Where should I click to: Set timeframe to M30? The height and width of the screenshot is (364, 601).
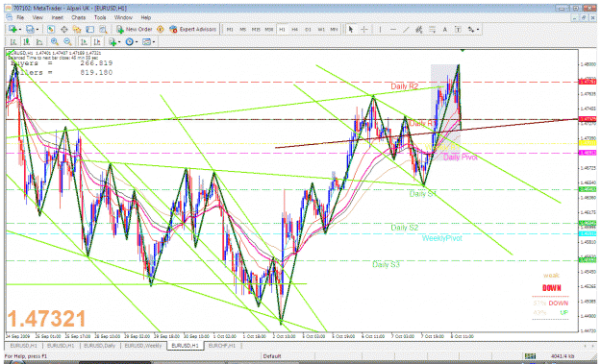pyautogui.click(x=268, y=30)
